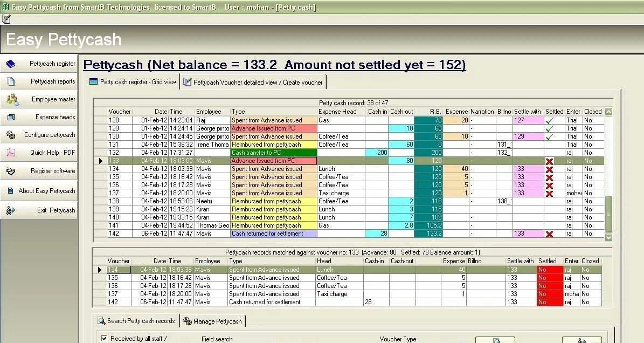Open the Configure pettycash gear icon
Screen dimensions: 644x343
pyautogui.click(x=11, y=135)
